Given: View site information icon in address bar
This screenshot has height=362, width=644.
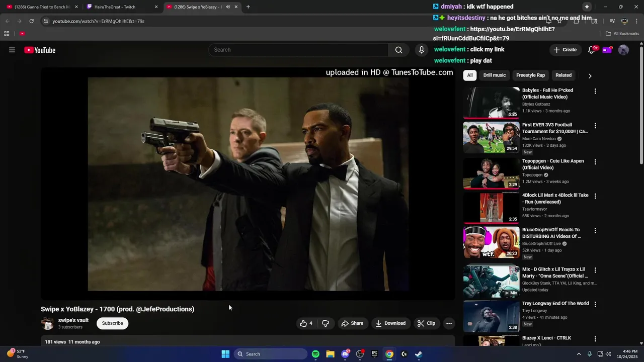Looking at the screenshot, I should click(x=46, y=21).
